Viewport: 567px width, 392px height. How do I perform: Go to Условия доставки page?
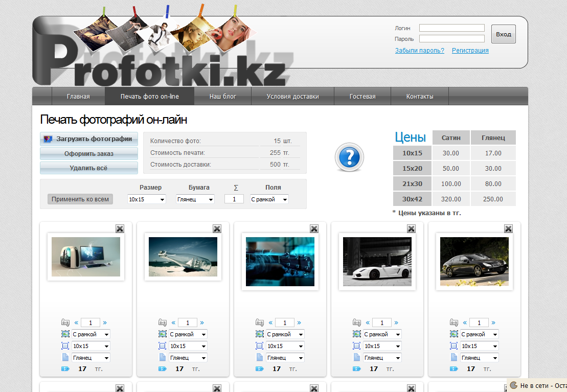(292, 97)
